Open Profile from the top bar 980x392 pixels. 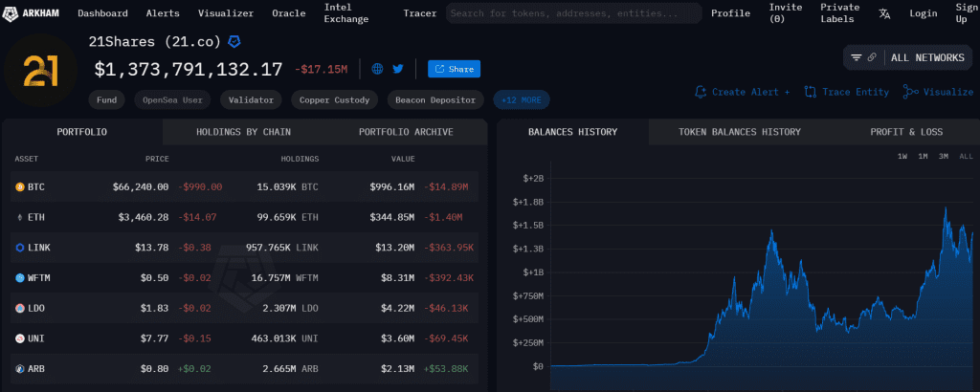[730, 13]
